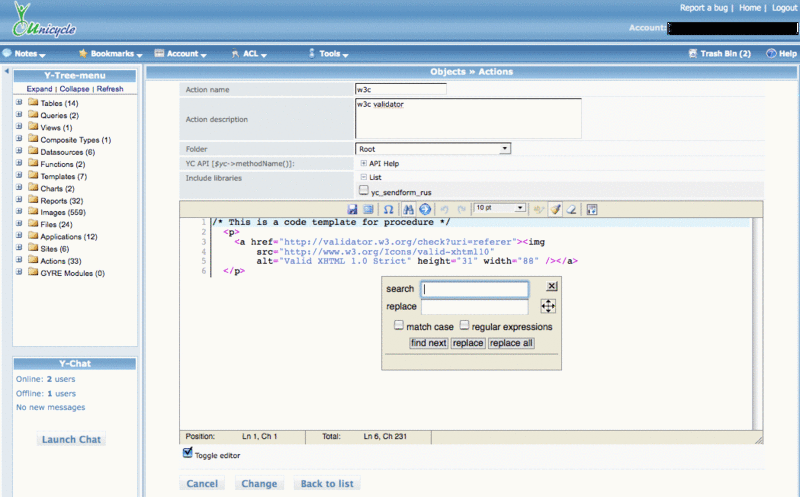Screen dimensions: 800x497
Task: Click the search text input field
Action: coord(474,289)
